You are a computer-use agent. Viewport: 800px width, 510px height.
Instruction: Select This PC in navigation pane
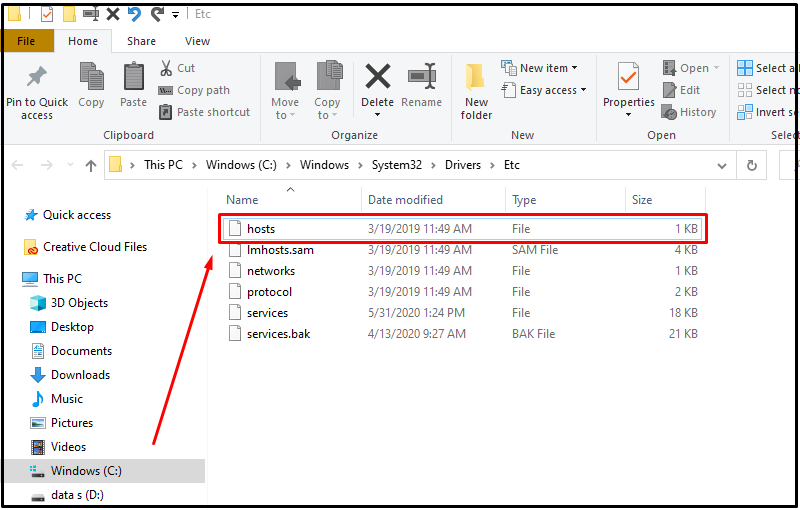(x=52, y=278)
